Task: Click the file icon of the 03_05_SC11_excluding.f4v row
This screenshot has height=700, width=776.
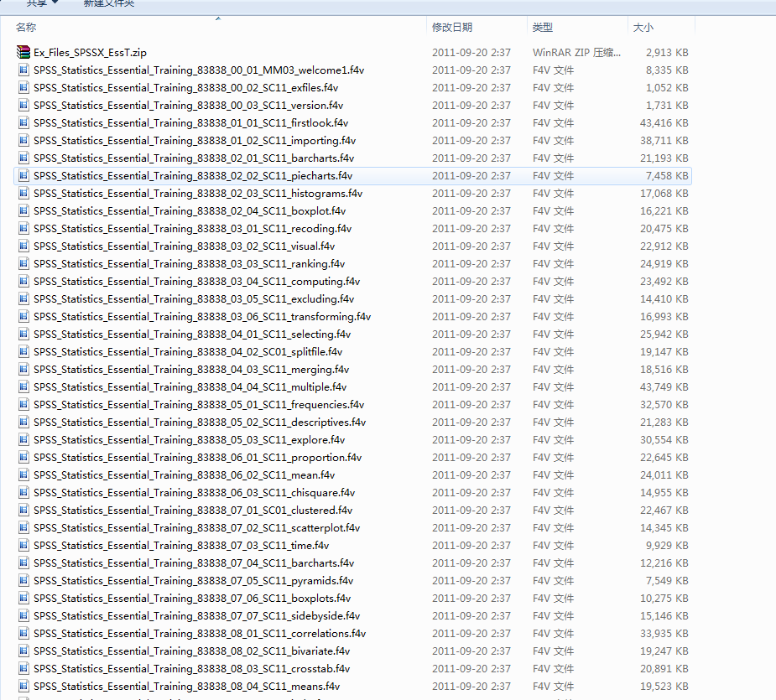Action: [x=23, y=298]
